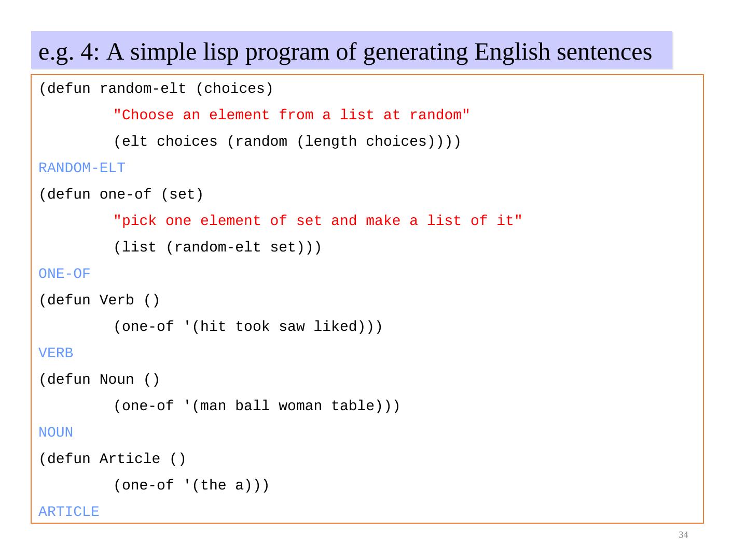Click the docstring "pick one element of set and make a list of it"
Viewport: 747px width, 560px height.
[x=318, y=221]
